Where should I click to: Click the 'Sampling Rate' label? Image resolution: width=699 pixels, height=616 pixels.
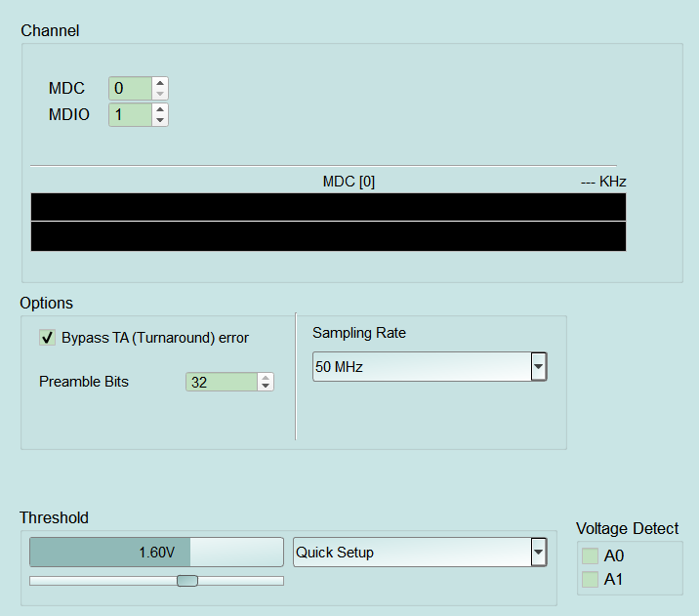tap(359, 333)
